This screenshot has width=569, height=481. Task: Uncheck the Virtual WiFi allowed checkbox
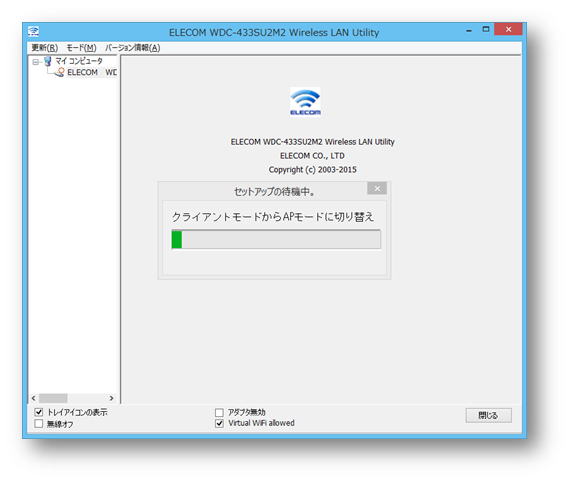coord(219,423)
